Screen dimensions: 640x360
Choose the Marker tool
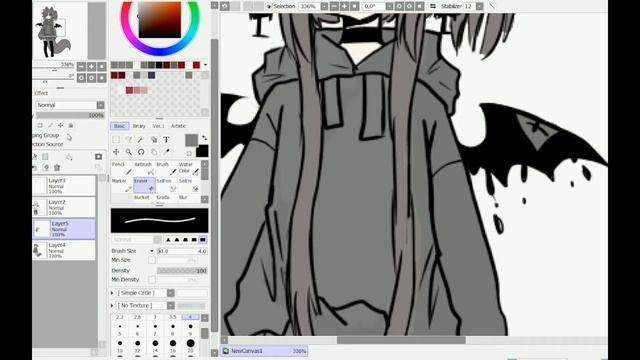click(122, 185)
